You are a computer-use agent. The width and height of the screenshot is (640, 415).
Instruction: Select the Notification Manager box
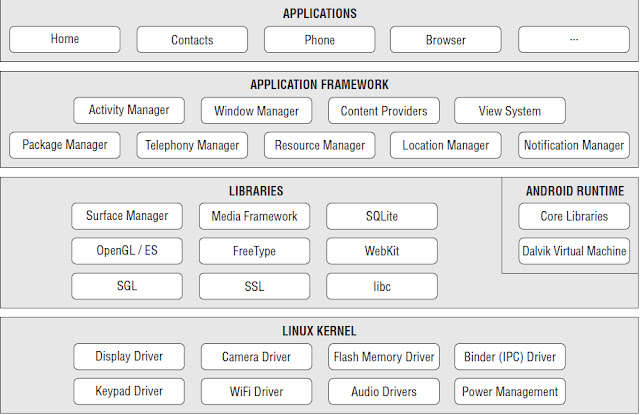coord(574,145)
